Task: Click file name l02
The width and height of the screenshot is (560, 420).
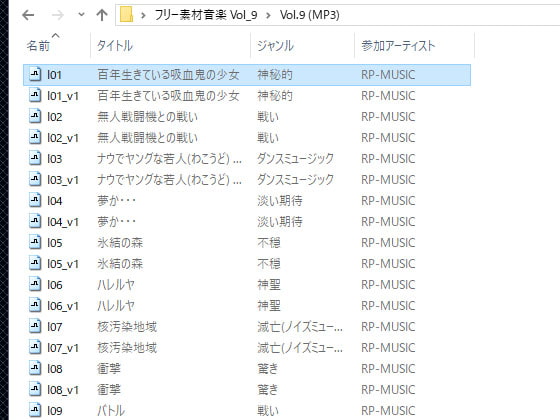Action: click(55, 117)
